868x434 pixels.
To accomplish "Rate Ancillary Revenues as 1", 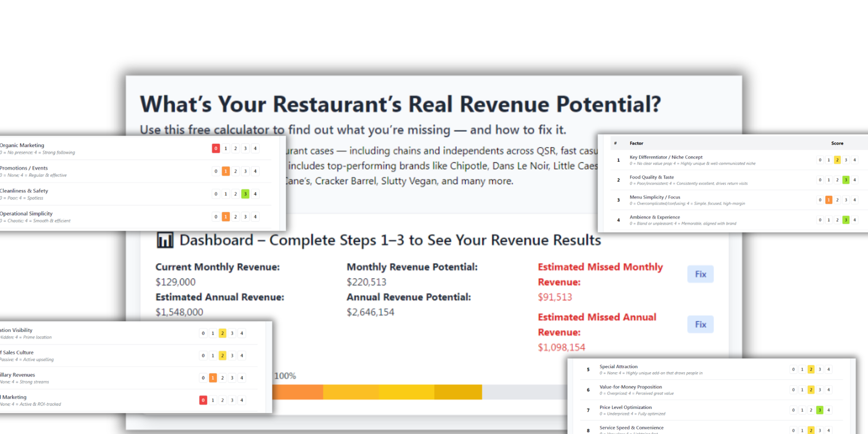I will click(213, 378).
